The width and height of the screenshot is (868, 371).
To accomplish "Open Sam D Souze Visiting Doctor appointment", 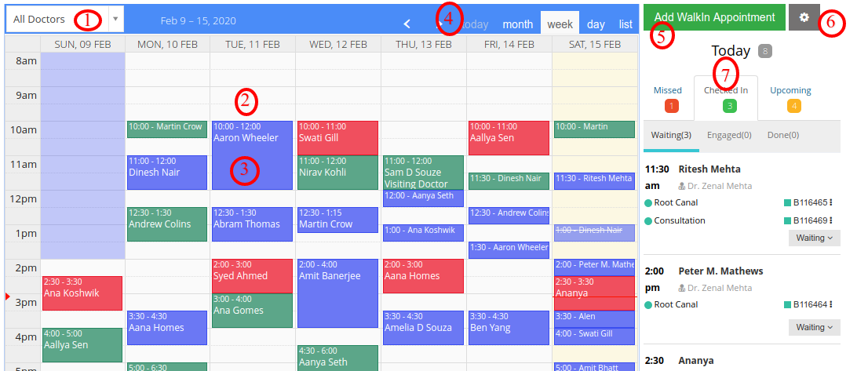I will pyautogui.click(x=423, y=173).
